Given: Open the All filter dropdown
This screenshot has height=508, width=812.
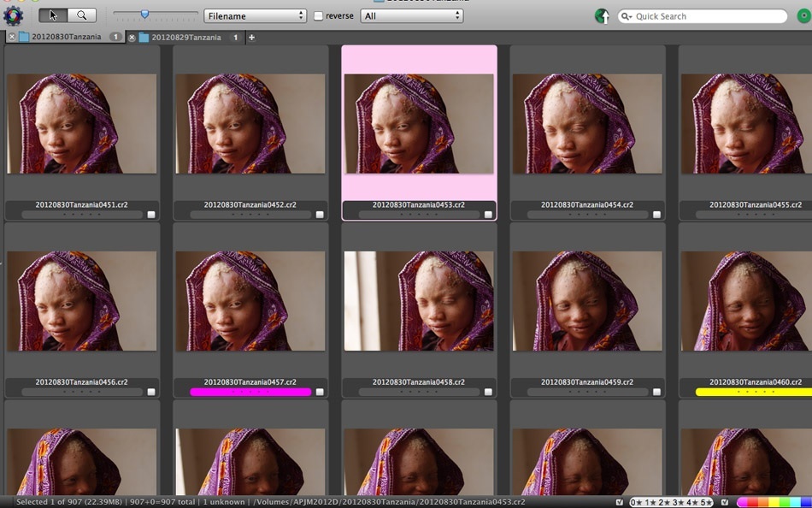Looking at the screenshot, I should point(412,16).
